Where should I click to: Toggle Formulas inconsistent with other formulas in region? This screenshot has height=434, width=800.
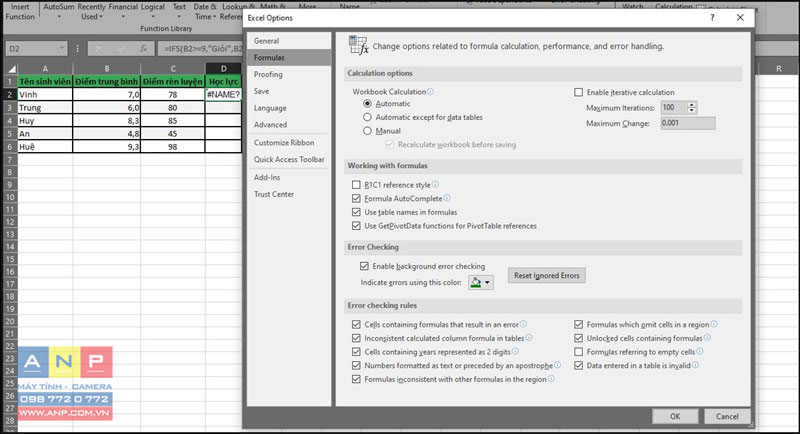tap(356, 379)
